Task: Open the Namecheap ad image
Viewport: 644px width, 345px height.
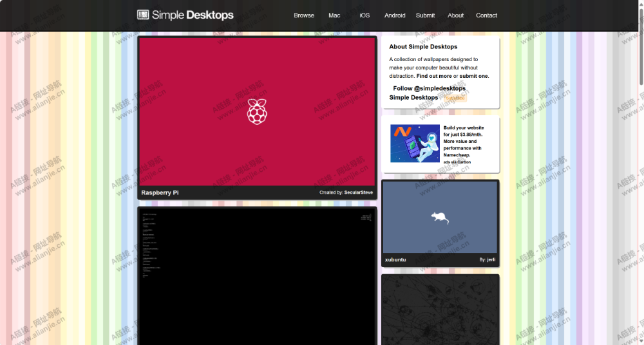Action: (415, 144)
